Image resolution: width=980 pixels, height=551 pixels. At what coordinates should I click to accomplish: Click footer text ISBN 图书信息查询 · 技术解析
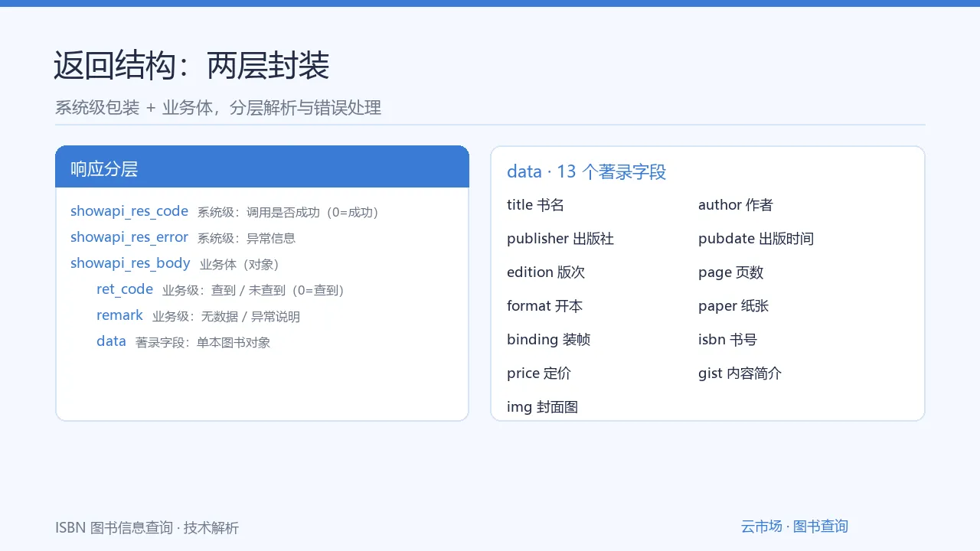point(147,528)
